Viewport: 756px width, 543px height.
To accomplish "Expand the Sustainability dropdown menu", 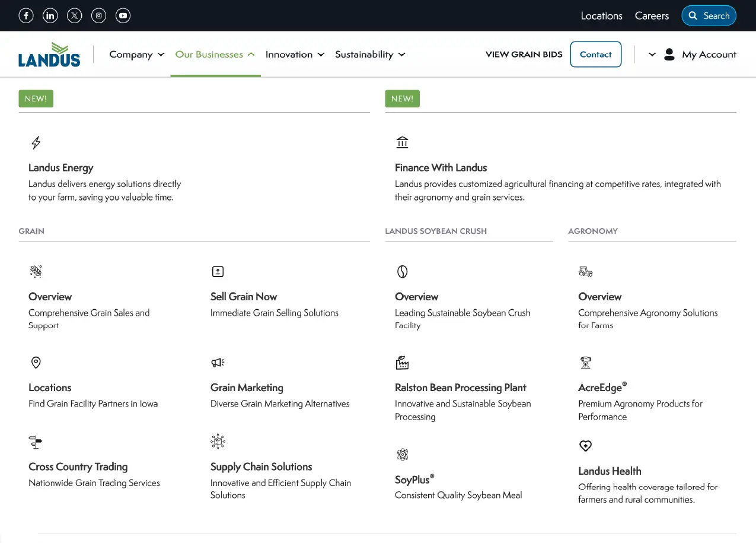I will [369, 55].
